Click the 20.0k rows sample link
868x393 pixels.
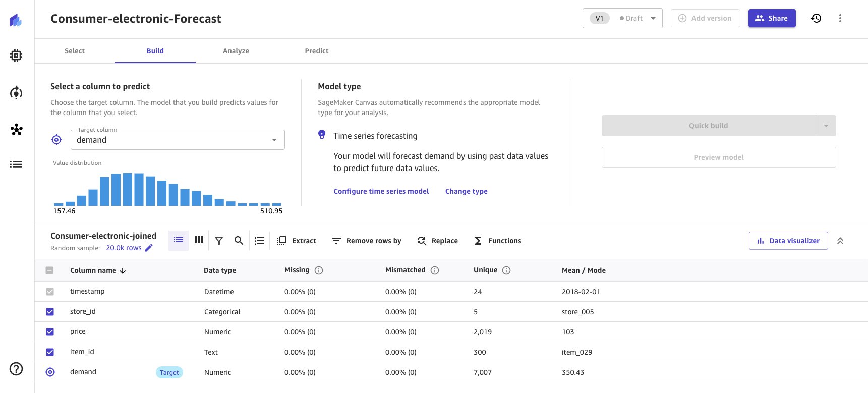pyautogui.click(x=124, y=248)
